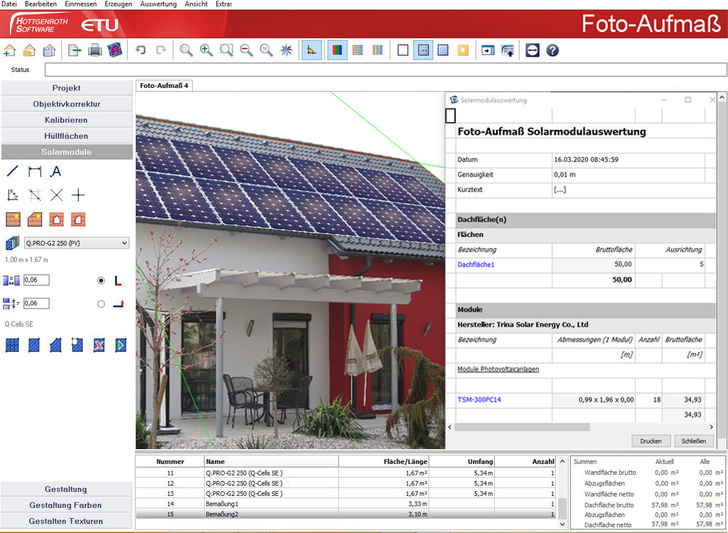Click the undo arrow in the toolbar
Screen dimensions: 728x533
(x=139, y=50)
